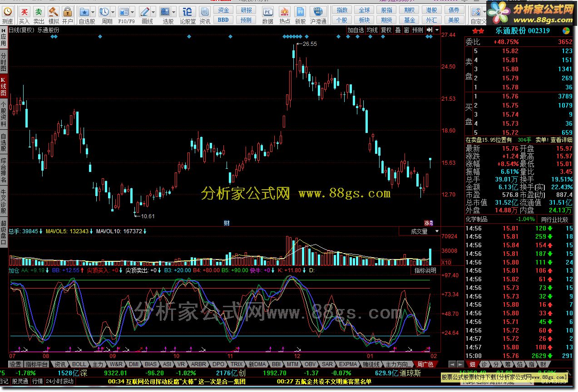This screenshot has height=392, width=578.
Task: Open the 选股 stock picker icon
Action: [165, 12]
